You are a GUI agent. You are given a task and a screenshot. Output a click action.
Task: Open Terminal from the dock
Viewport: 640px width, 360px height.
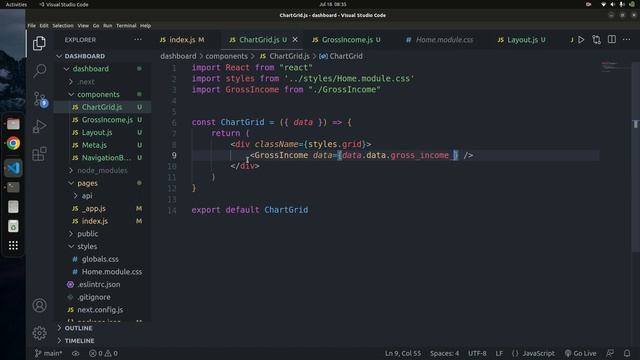click(13, 187)
